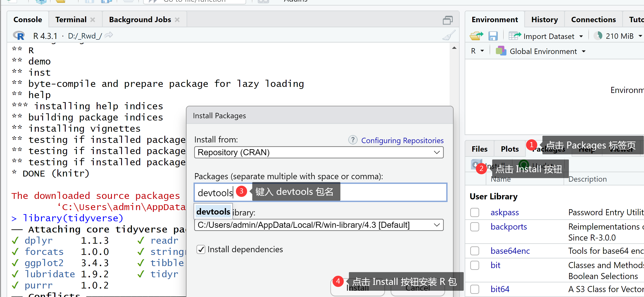Open the Configuring Repositories link

pos(402,140)
